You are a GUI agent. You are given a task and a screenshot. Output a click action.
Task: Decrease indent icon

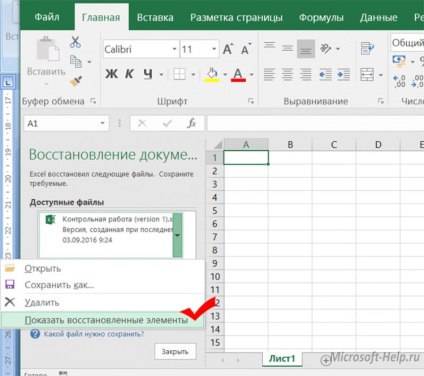pyautogui.click(x=325, y=75)
